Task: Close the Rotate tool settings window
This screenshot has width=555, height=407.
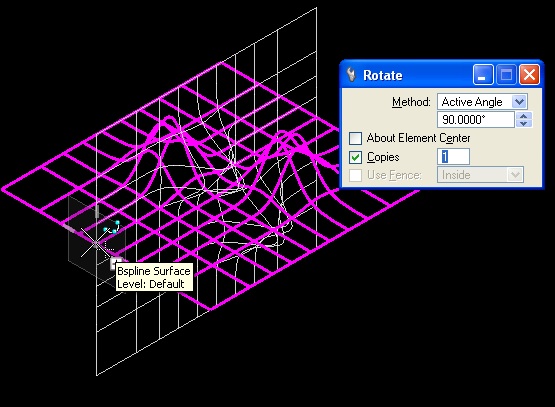Action: point(529,75)
